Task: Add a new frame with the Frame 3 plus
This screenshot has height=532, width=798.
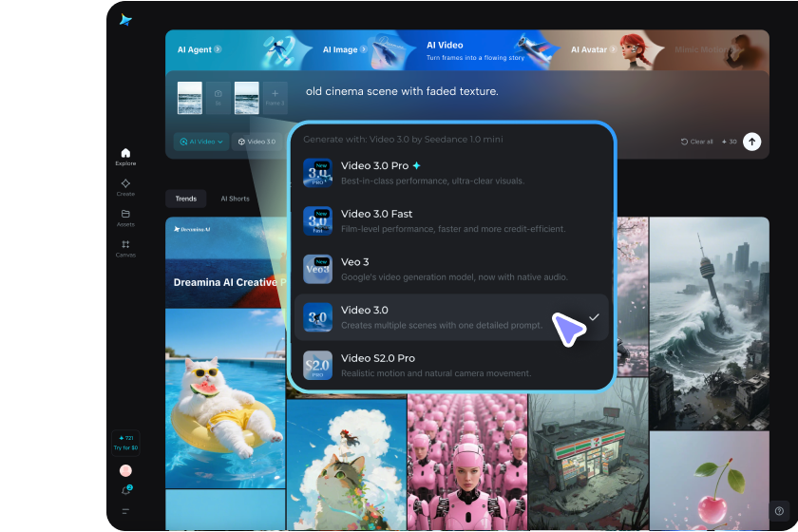Action: (275, 98)
